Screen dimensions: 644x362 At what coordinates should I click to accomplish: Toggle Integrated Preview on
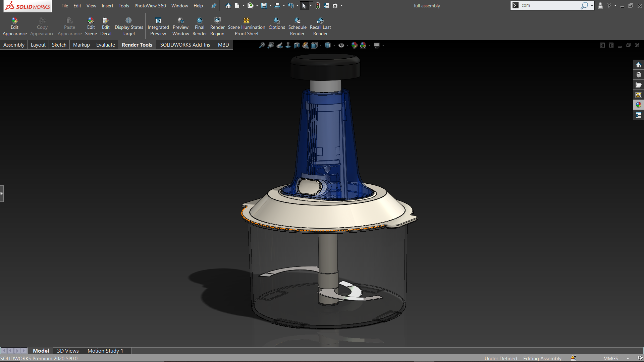[x=158, y=21]
